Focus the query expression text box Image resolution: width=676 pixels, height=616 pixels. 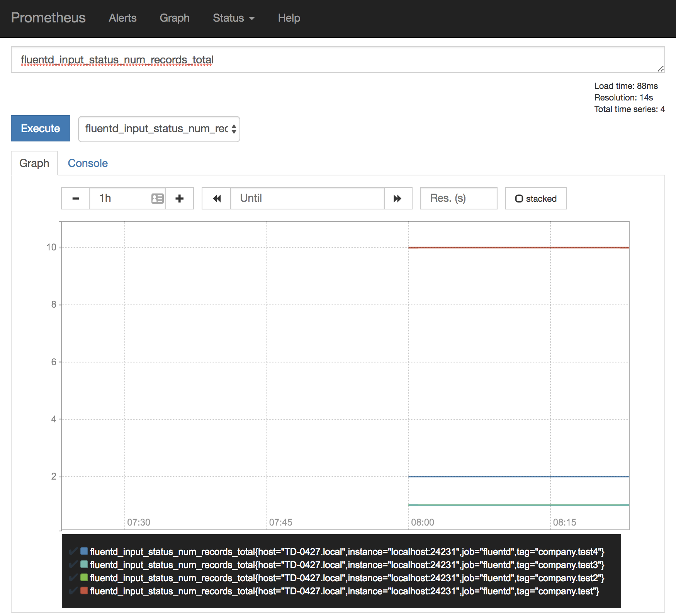[x=338, y=60]
